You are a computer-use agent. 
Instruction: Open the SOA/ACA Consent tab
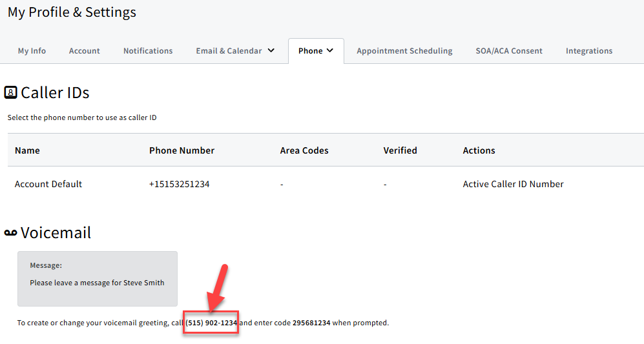pos(509,51)
